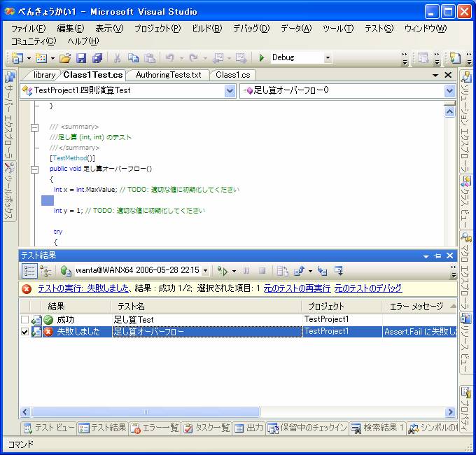Click the Save icon in toolbar
This screenshot has width=476, height=455.
(81, 58)
